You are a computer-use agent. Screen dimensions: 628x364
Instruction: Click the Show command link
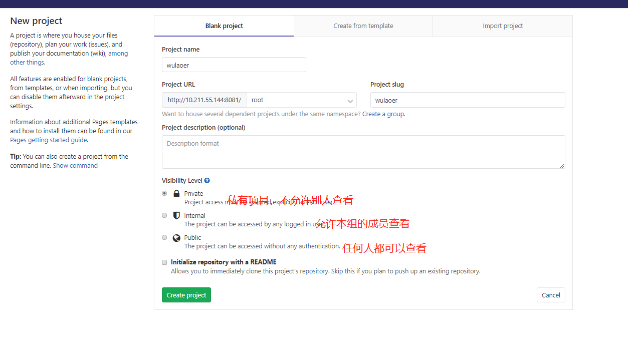point(75,166)
